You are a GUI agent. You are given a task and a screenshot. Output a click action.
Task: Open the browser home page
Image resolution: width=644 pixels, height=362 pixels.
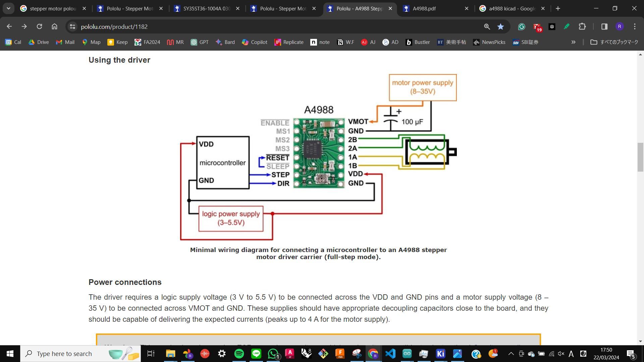(x=54, y=26)
